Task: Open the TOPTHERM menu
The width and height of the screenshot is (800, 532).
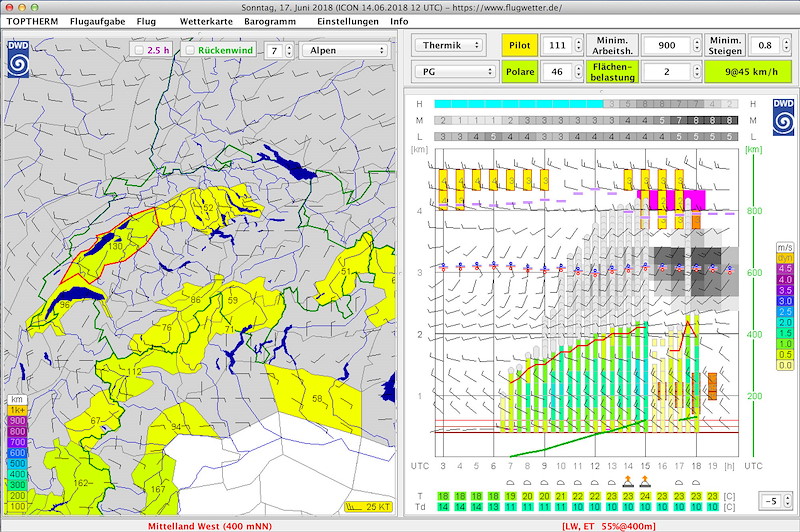Action: [32, 21]
